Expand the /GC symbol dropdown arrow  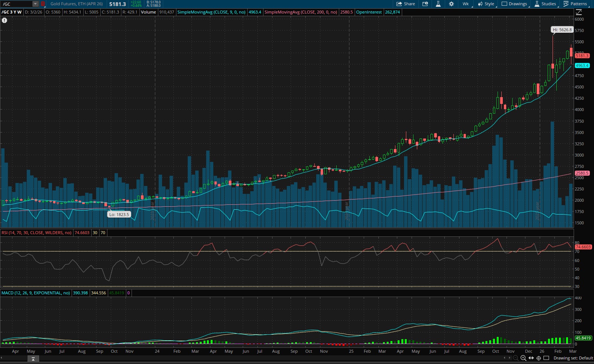click(35, 4)
